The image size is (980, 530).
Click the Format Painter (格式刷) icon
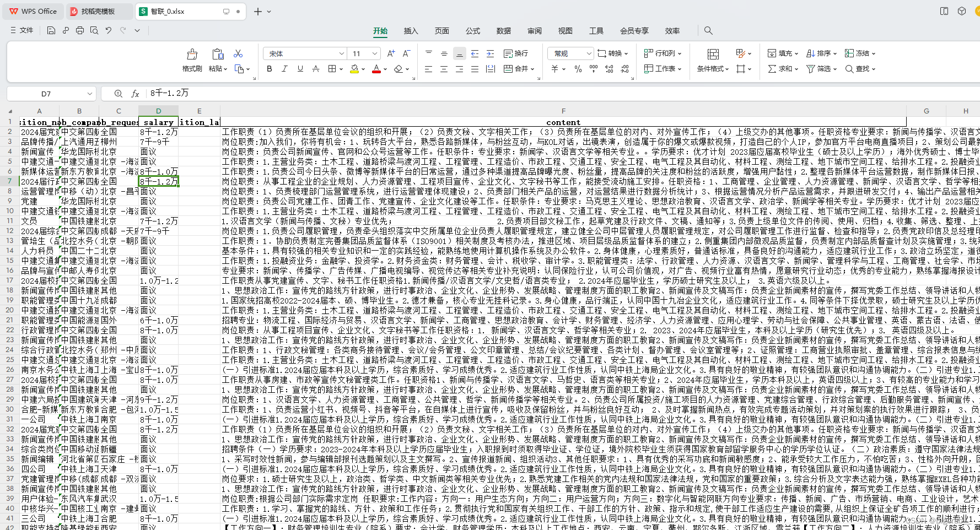[192, 54]
